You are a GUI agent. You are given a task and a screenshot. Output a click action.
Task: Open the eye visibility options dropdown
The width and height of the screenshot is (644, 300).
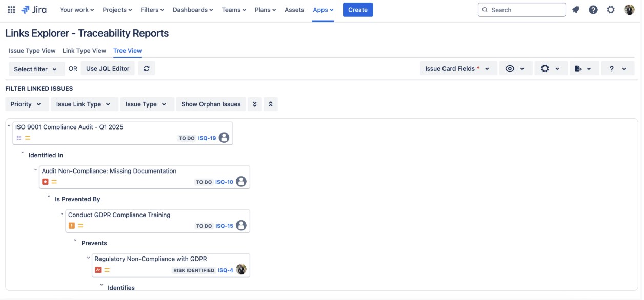515,69
